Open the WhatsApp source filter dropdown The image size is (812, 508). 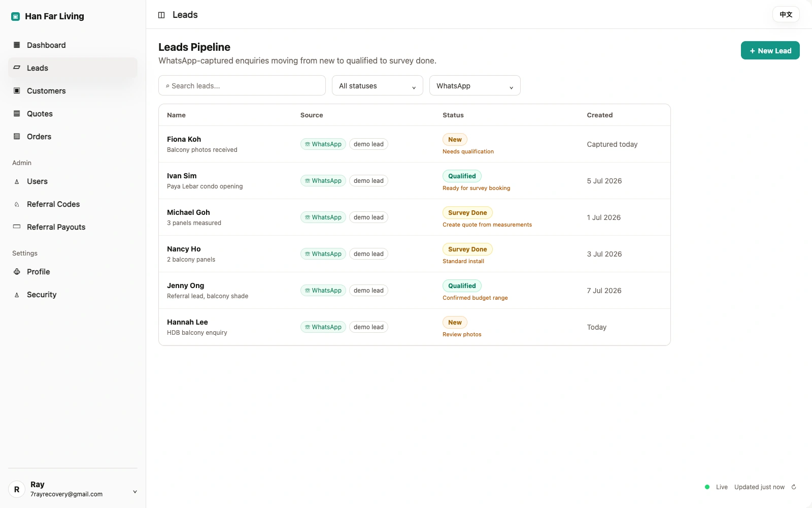click(475, 85)
